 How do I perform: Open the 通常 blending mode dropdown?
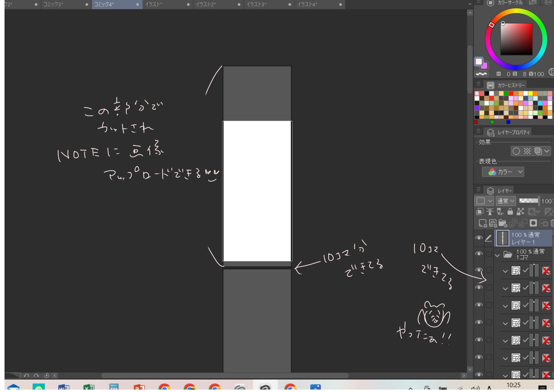(x=506, y=201)
